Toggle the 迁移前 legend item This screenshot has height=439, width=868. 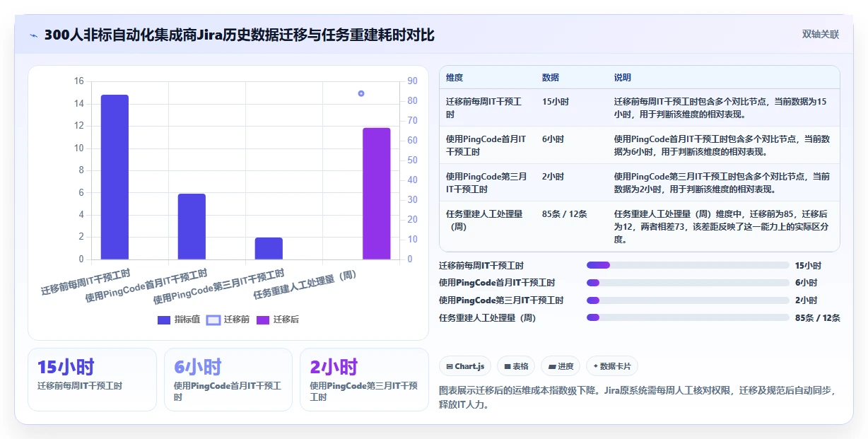(228, 320)
